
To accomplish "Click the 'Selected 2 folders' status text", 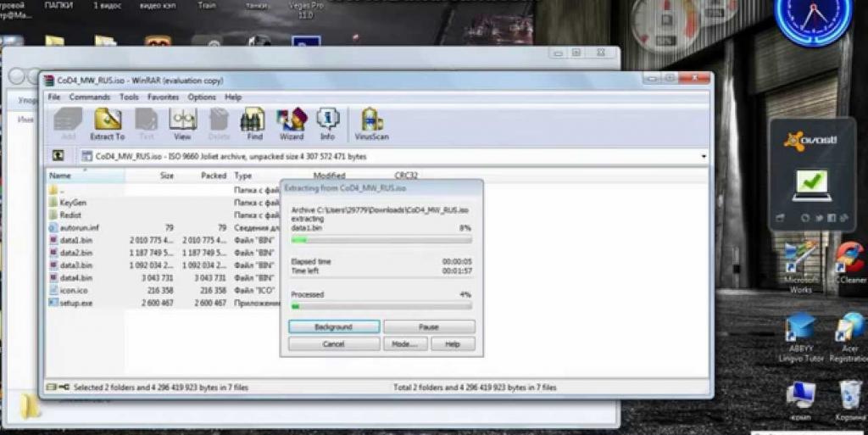I will [160, 388].
